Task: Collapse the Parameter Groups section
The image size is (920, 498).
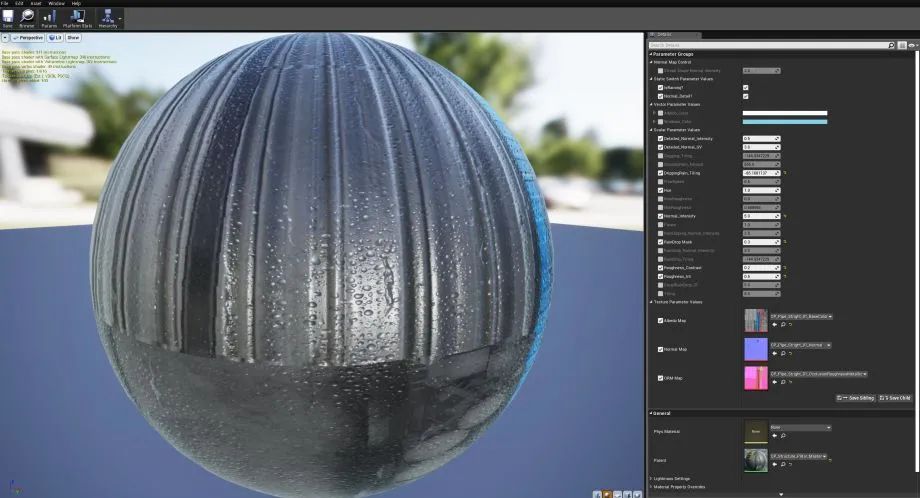Action: pyautogui.click(x=651, y=54)
